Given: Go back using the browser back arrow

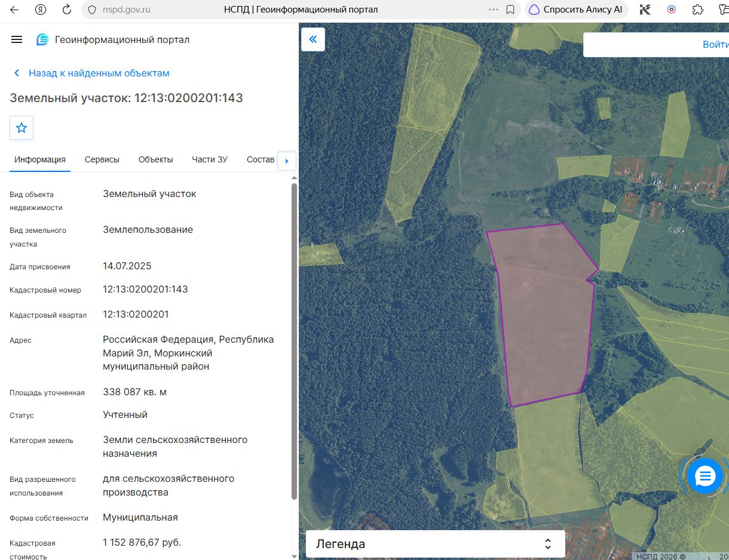Looking at the screenshot, I should click(14, 10).
